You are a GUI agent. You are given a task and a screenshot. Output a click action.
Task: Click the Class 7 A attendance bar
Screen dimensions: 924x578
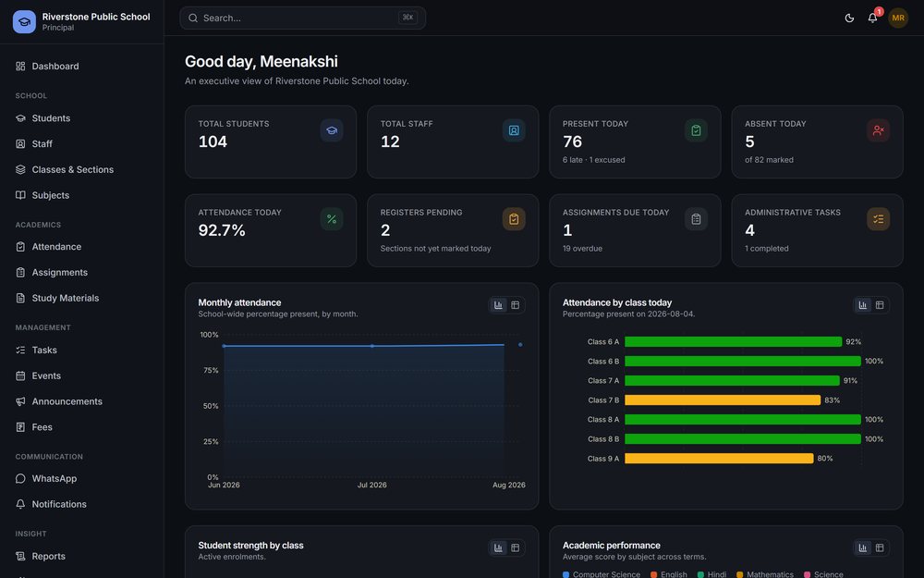pyautogui.click(x=732, y=380)
